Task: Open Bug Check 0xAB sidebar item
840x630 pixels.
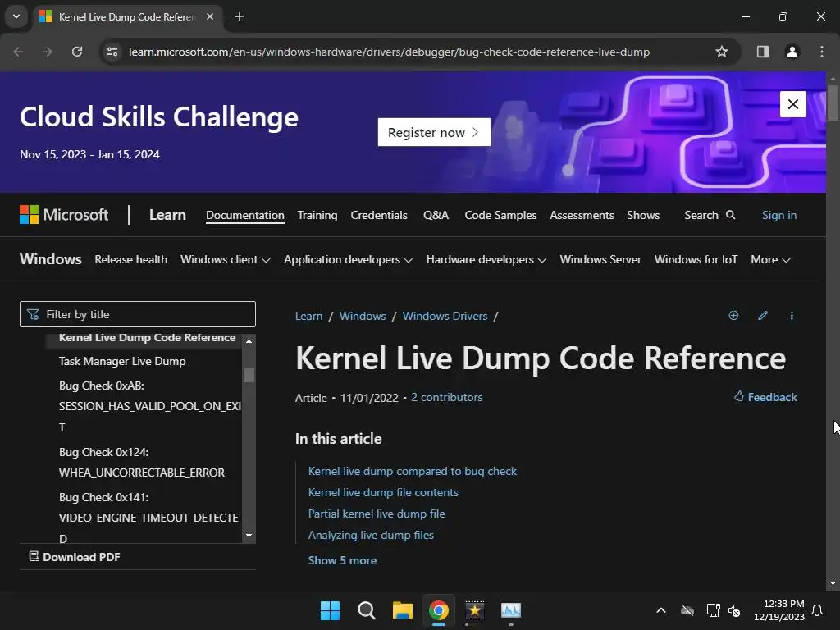Action: (x=149, y=407)
